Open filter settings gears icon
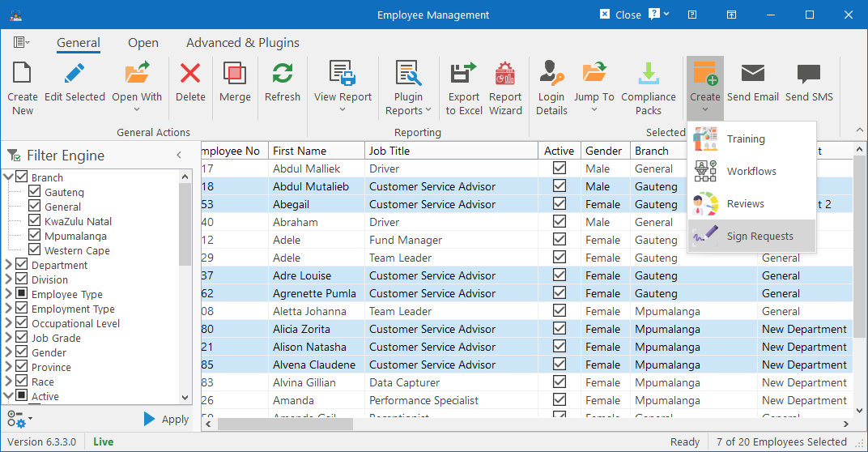 17,420
